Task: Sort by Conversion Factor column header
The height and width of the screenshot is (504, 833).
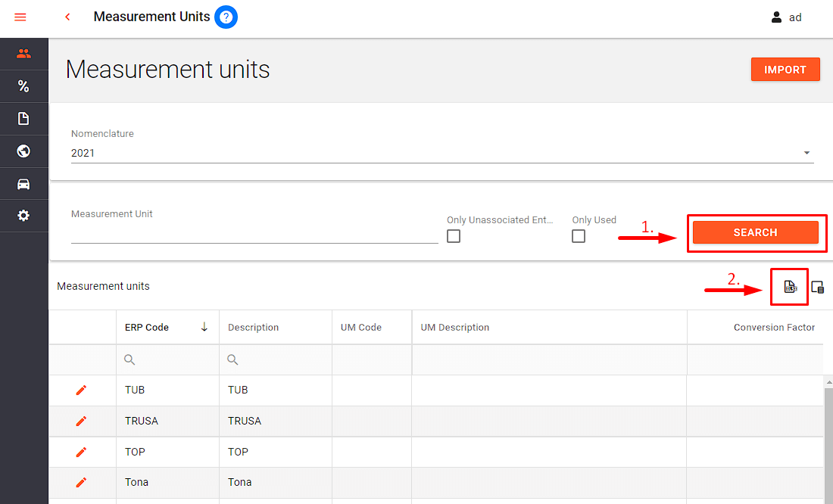Action: [774, 327]
